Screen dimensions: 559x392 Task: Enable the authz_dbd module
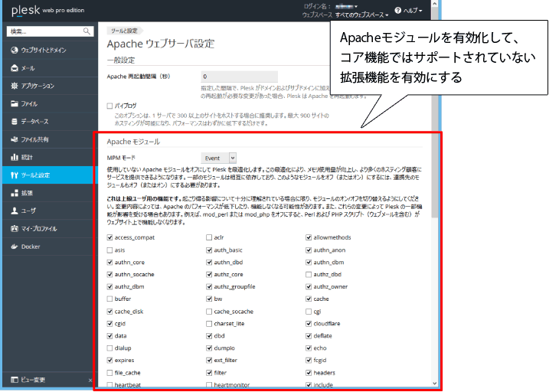[309, 274]
